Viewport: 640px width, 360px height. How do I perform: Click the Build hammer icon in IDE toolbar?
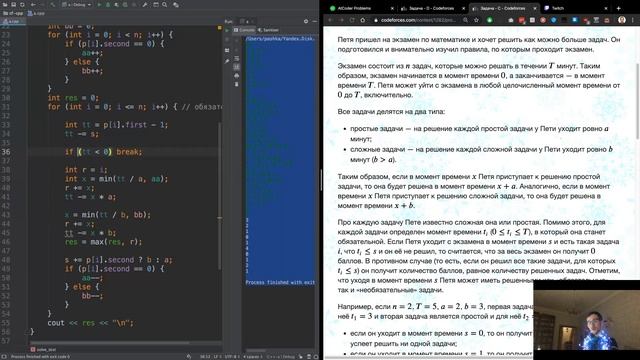click(x=53, y=5)
